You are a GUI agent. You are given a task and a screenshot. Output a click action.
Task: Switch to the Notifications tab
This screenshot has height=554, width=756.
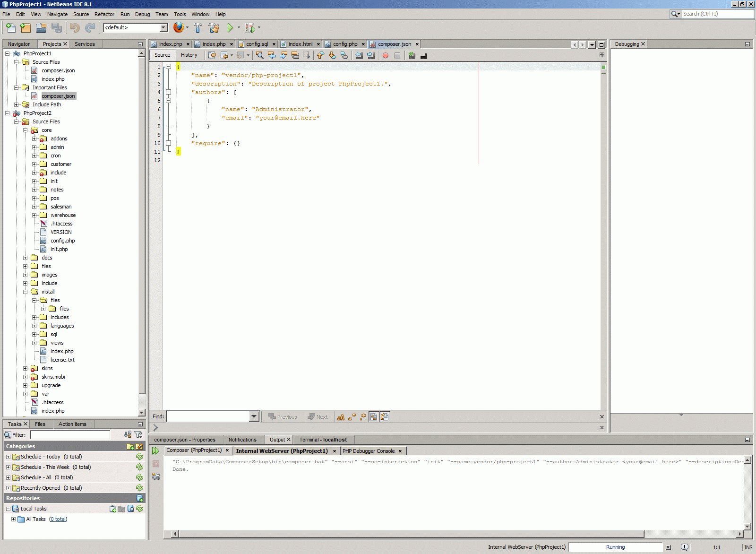coord(242,440)
